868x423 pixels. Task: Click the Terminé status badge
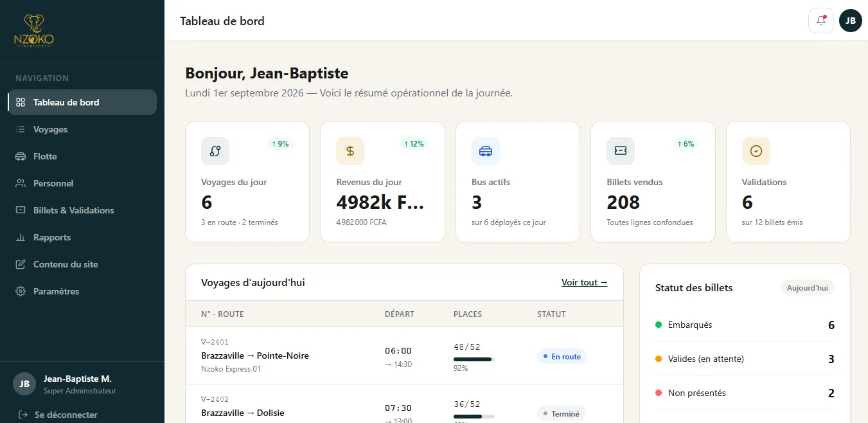click(562, 414)
